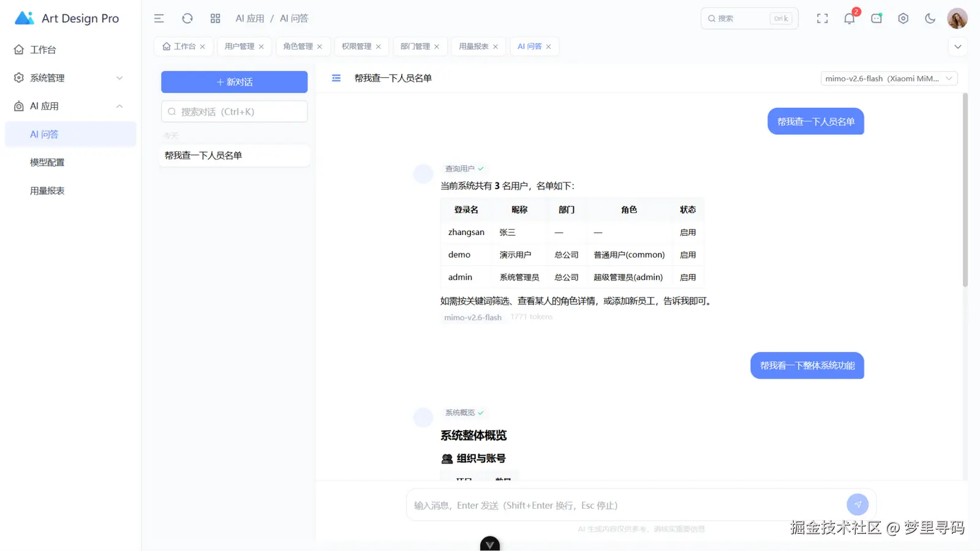Expand the 系统概览 tool call details
The height and width of the screenshot is (551, 980).
(x=464, y=413)
